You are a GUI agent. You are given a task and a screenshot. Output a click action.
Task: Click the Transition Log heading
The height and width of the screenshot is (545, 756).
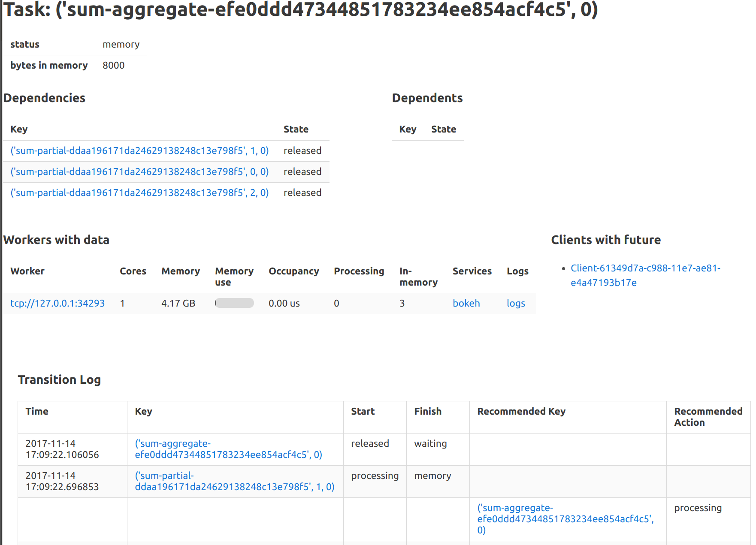click(59, 380)
